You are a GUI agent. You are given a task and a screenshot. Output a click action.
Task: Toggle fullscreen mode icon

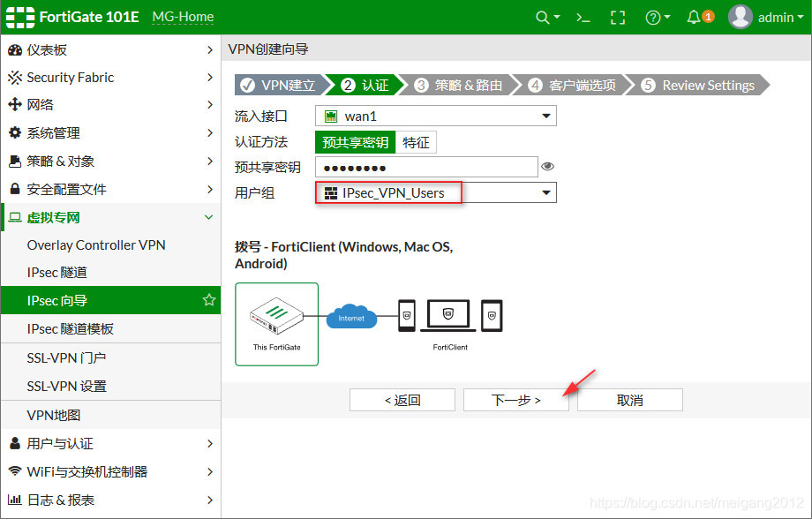tap(618, 18)
